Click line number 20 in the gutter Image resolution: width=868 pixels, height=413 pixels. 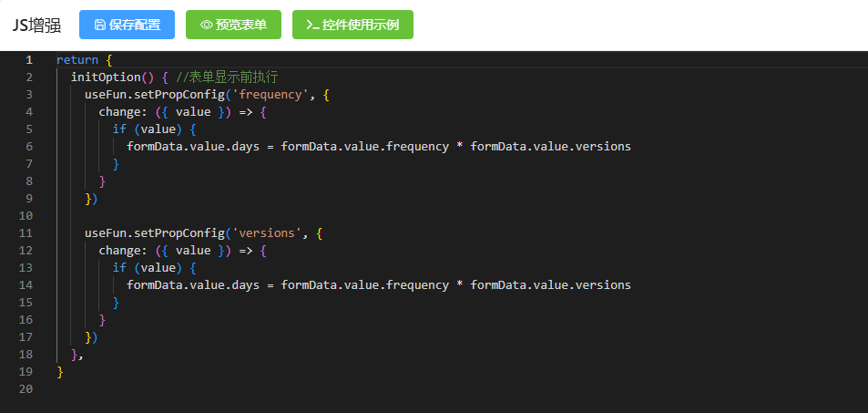[26, 389]
